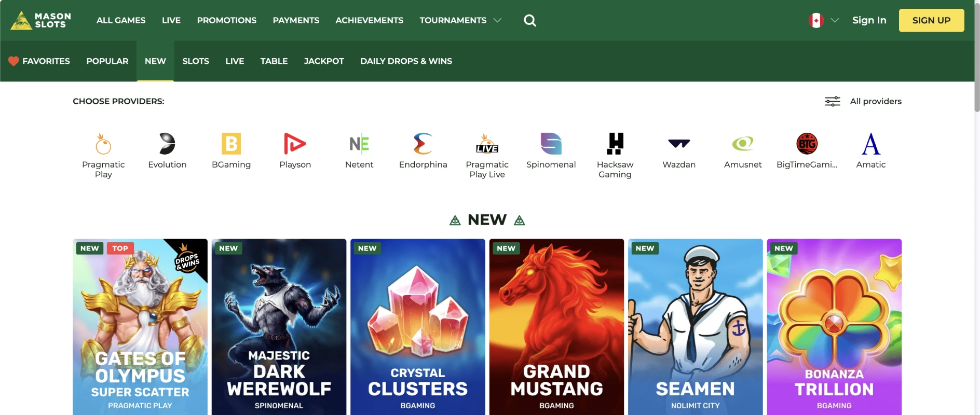Pick the Pragmatic Play Live provider
This screenshot has height=415, width=980.
(487, 156)
